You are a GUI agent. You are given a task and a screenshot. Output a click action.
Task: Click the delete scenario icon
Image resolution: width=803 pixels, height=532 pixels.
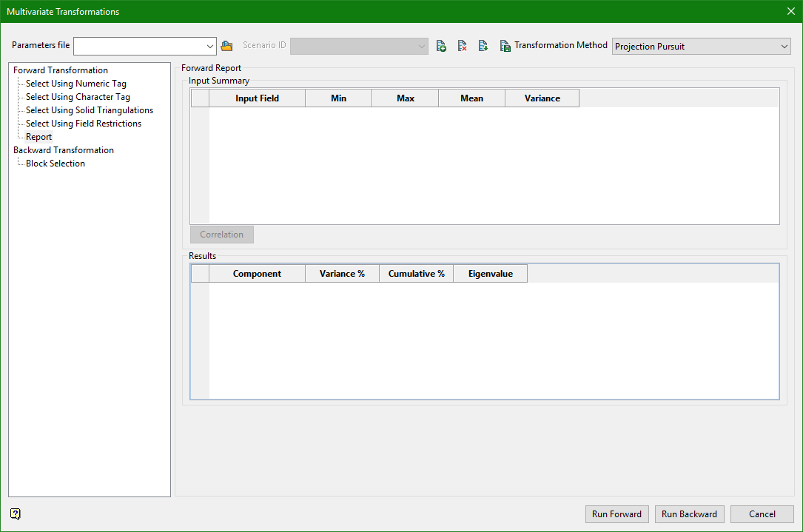pyautogui.click(x=462, y=46)
